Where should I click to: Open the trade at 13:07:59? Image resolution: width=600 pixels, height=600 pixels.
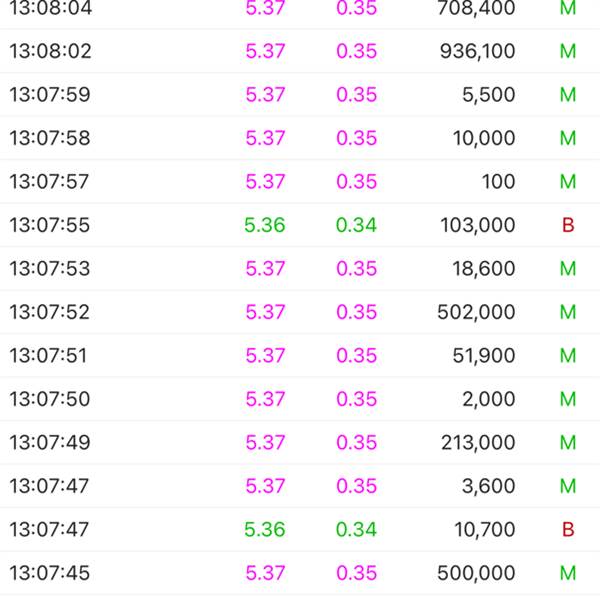coord(300,95)
